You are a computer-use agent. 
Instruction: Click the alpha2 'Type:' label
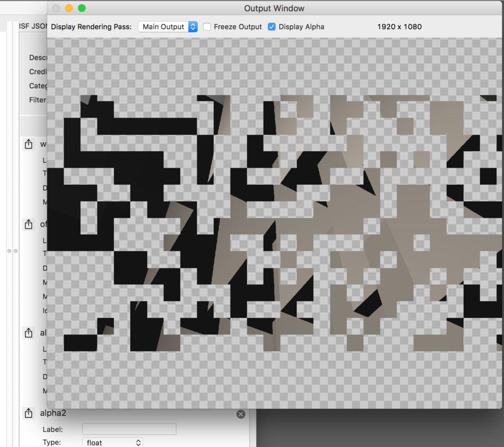52,442
